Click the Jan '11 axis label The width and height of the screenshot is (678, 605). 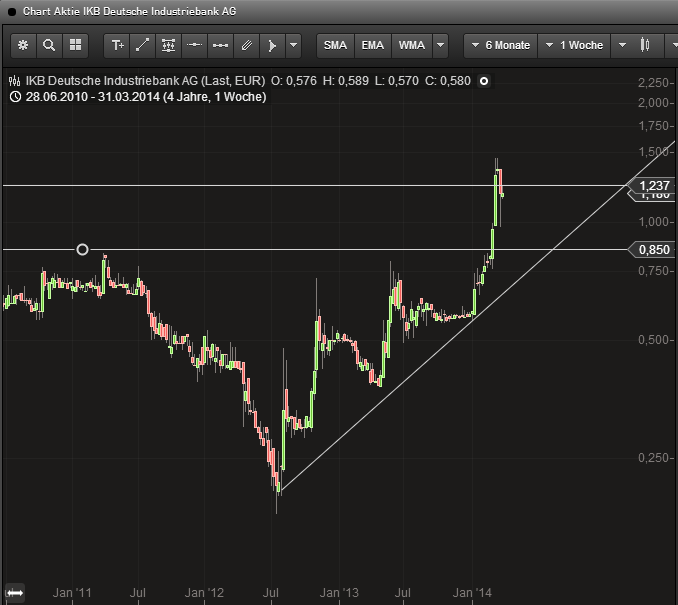coord(72,592)
